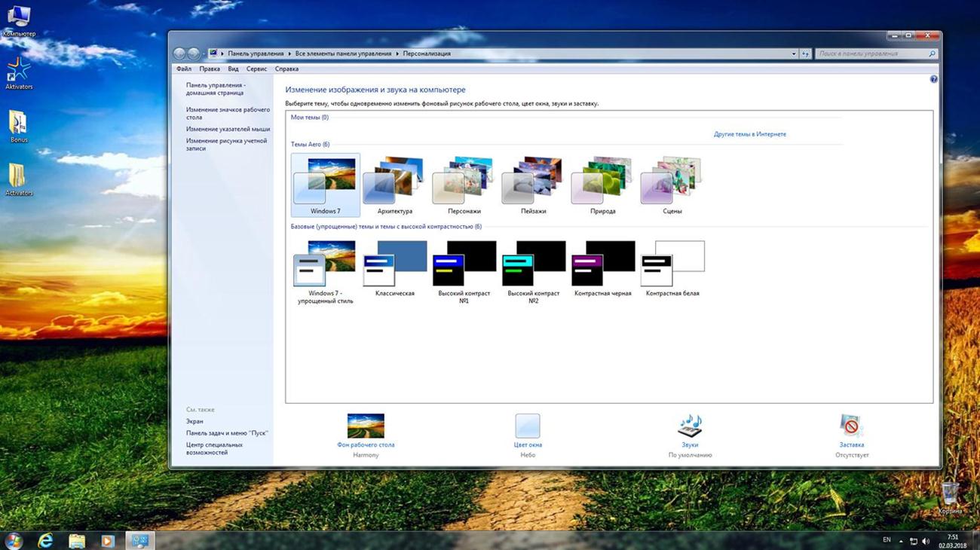Choose the Контрастная белая theme
The height and width of the screenshot is (550, 980).
[672, 267]
